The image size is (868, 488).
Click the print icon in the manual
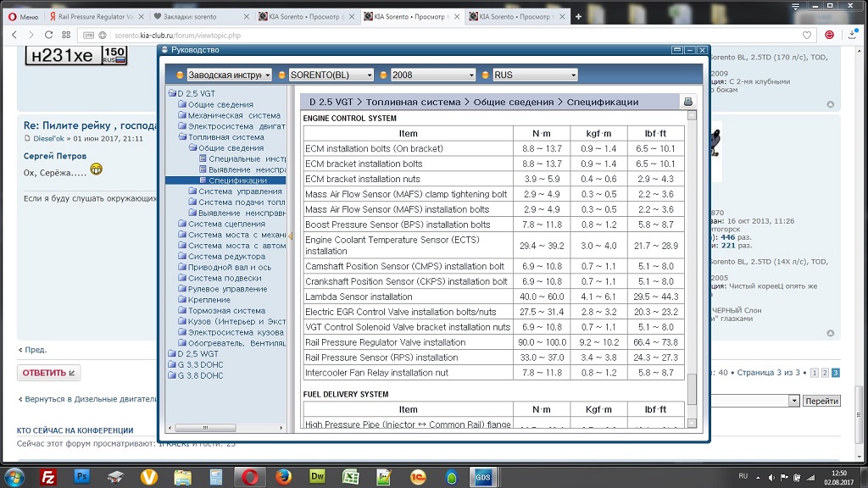click(x=687, y=102)
